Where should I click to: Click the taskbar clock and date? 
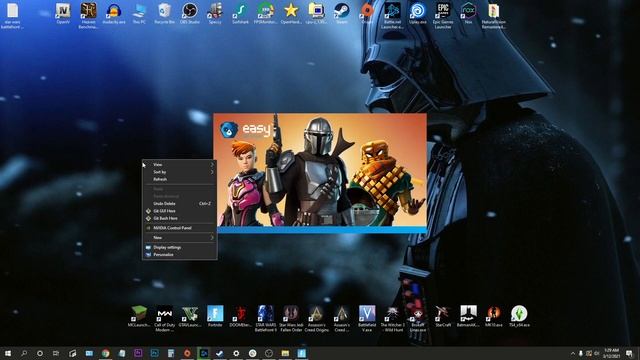(x=611, y=353)
